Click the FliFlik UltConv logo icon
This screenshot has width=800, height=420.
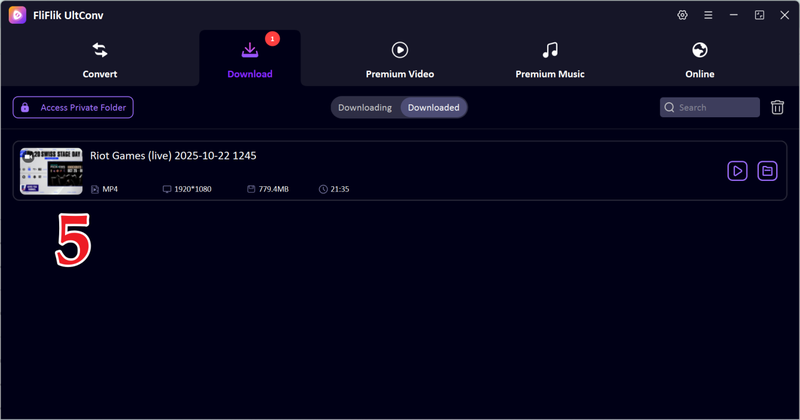tap(17, 15)
